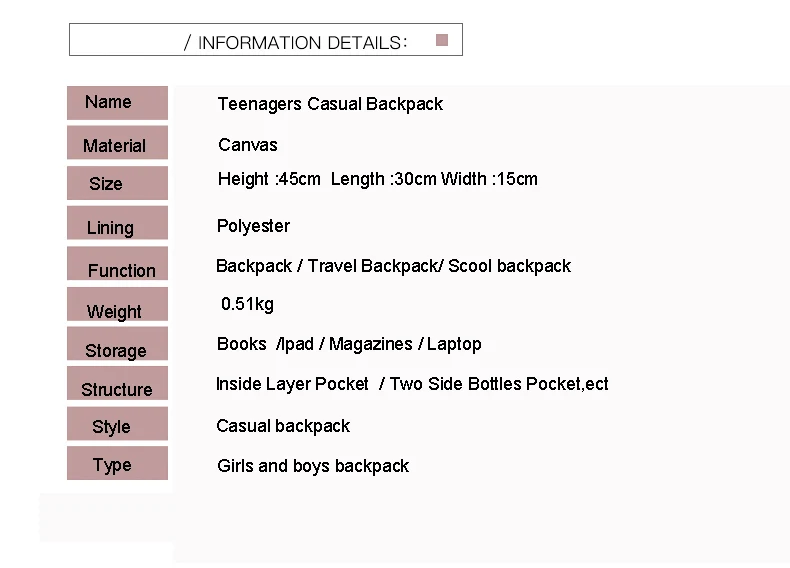Viewport: 790px width, 568px height.
Task: Click the Style label block
Action: click(117, 424)
